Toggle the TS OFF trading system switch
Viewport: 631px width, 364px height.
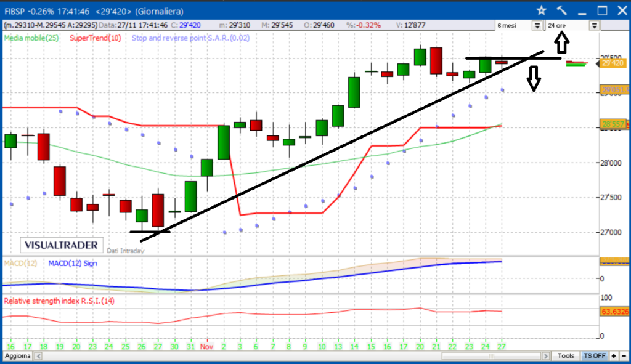tap(595, 356)
